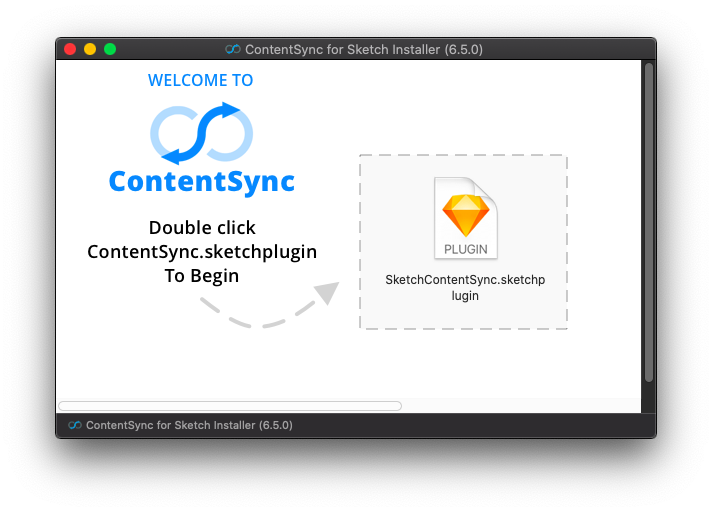Close the installer window with red button
Viewport: 712px width, 512px height.
(70, 49)
